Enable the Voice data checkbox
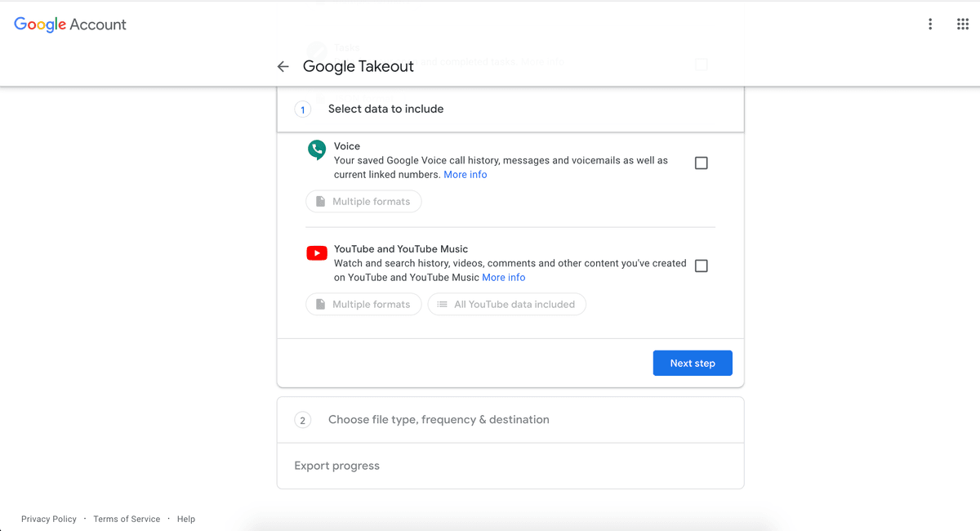Screen dimensions: 980x531 point(701,163)
